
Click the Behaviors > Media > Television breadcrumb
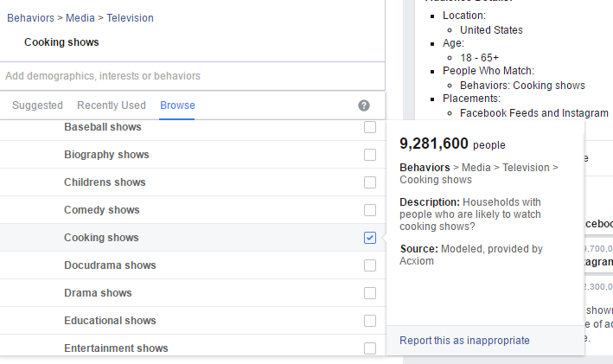coord(80,17)
